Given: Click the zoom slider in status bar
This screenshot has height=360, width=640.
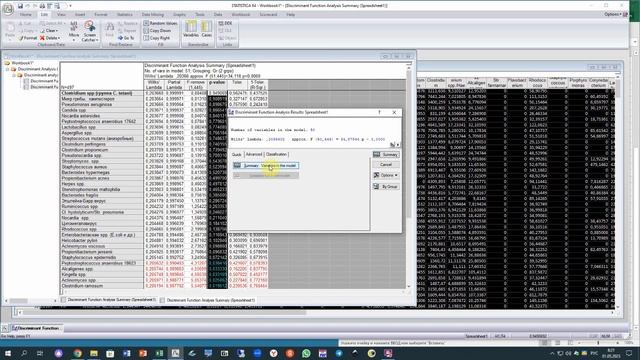Looking at the screenshot, I should (x=598, y=343).
